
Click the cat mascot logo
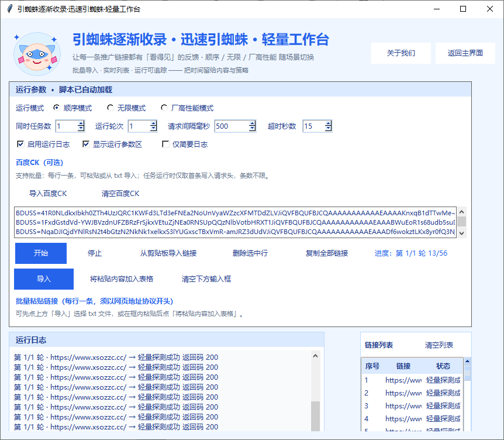click(x=37, y=51)
